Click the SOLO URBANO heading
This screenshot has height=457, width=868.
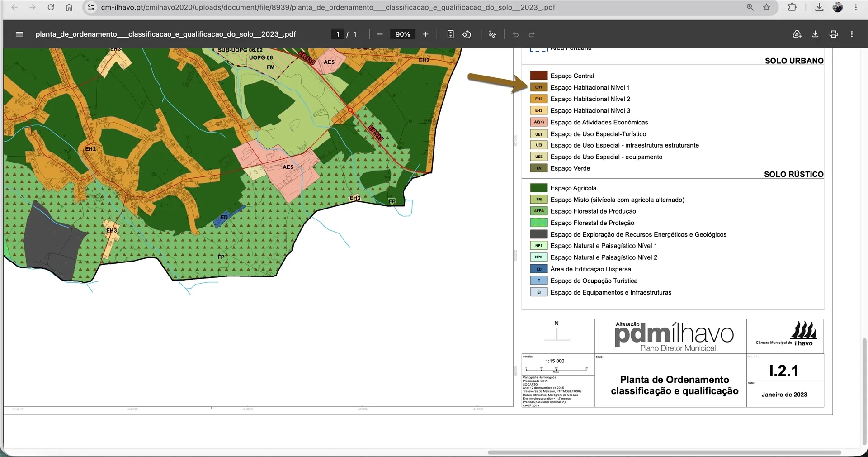(x=794, y=61)
